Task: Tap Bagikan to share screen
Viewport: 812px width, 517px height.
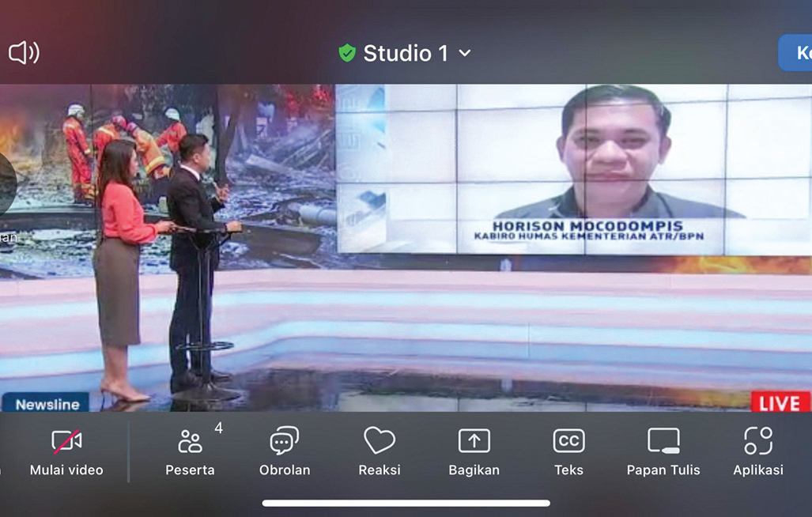Action: click(474, 452)
